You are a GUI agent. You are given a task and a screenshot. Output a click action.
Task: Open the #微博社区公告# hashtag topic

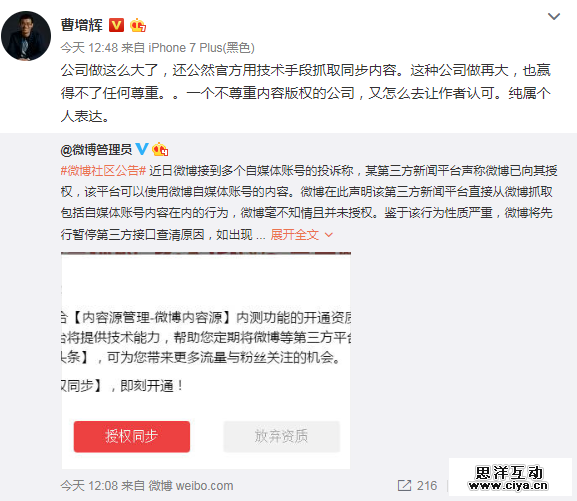[x=103, y=170]
